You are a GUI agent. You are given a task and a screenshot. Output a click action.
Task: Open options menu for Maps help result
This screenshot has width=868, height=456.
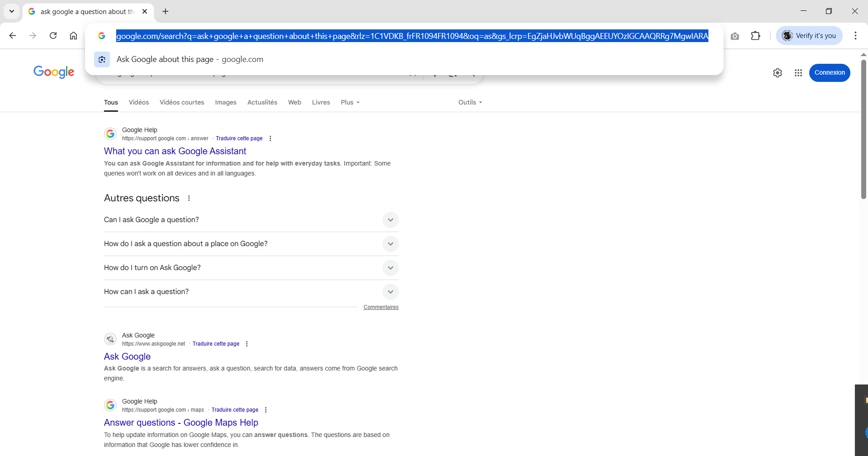pos(266,410)
